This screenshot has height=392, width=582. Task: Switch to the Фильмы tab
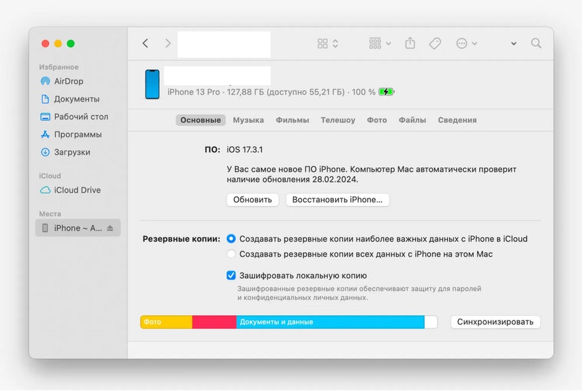(x=293, y=120)
